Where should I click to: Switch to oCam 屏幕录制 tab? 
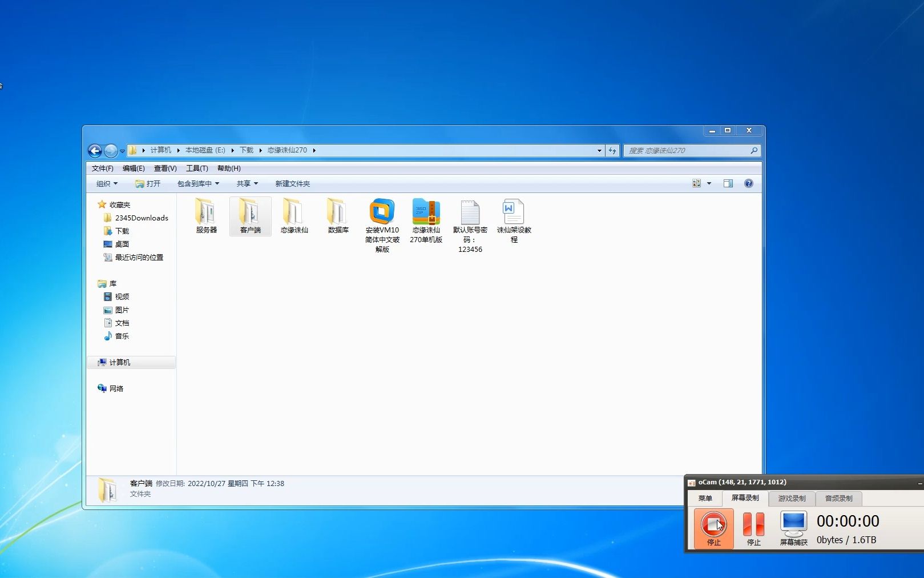pyautogui.click(x=745, y=498)
